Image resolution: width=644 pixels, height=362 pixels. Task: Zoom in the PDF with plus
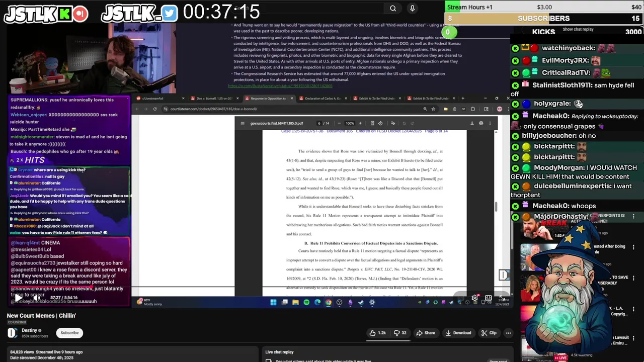[x=360, y=123]
